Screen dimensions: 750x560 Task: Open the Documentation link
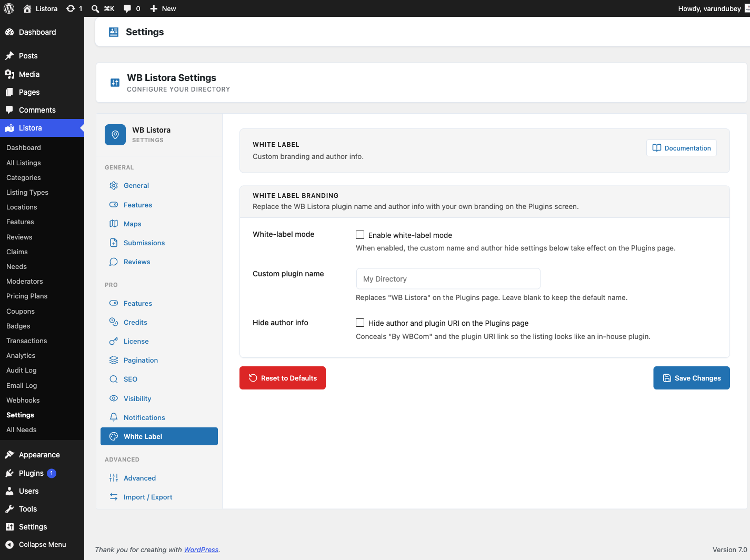682,148
